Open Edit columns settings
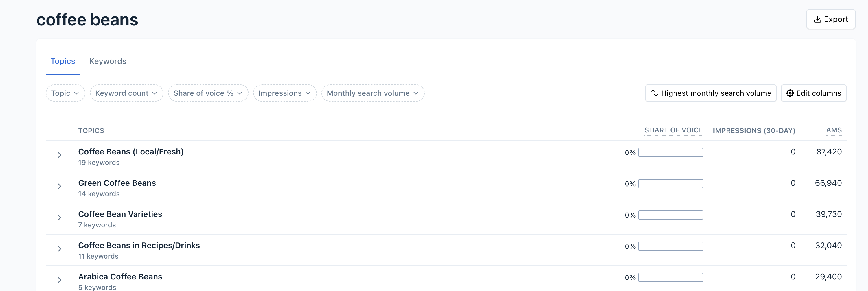Image resolution: width=868 pixels, height=291 pixels. (813, 93)
